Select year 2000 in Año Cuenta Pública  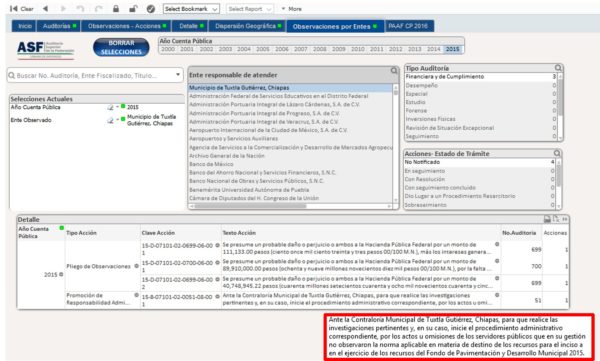point(168,49)
